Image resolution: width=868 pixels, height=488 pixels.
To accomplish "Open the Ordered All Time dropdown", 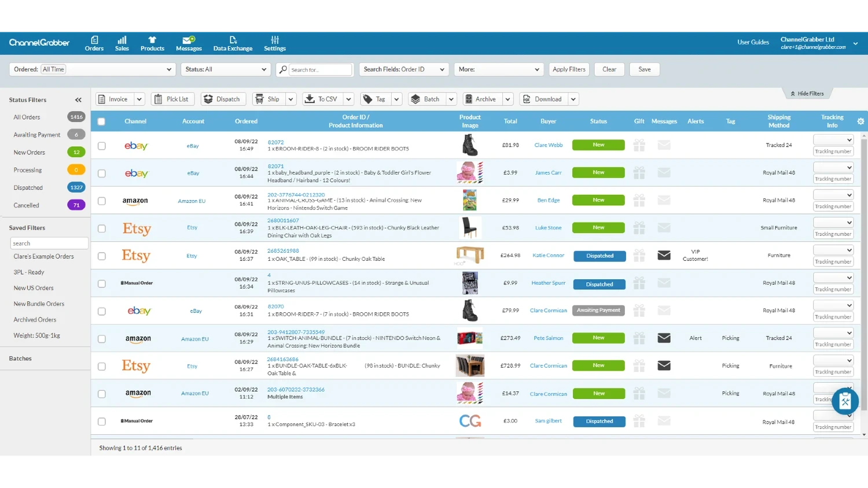I will (92, 69).
